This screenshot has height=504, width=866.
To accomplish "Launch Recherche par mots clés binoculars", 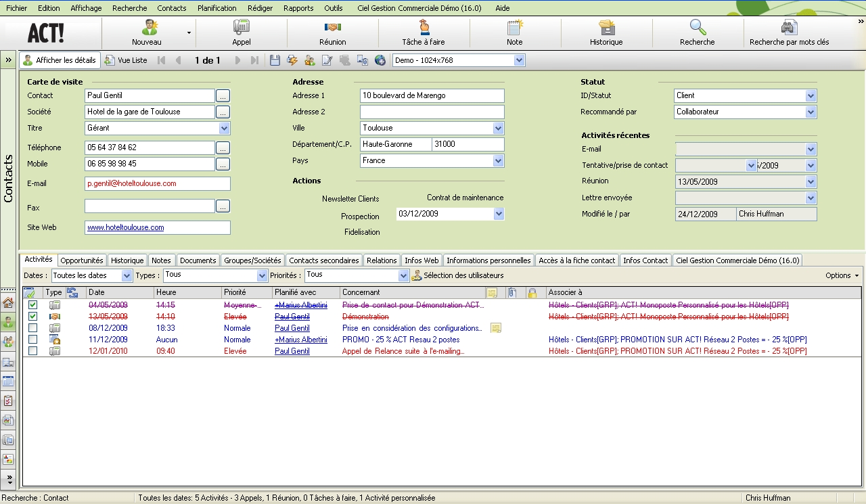I will [789, 28].
